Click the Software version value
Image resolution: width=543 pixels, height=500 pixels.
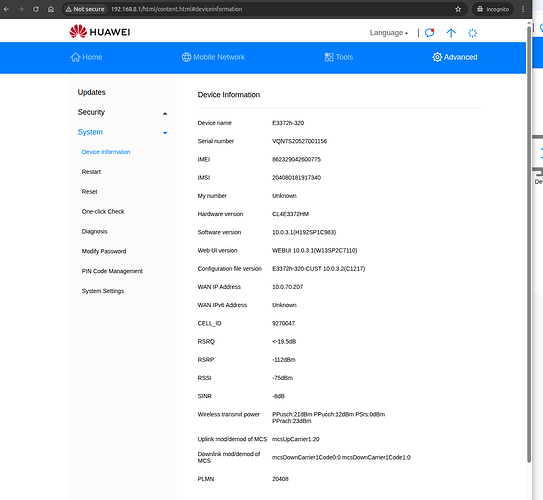pos(304,232)
